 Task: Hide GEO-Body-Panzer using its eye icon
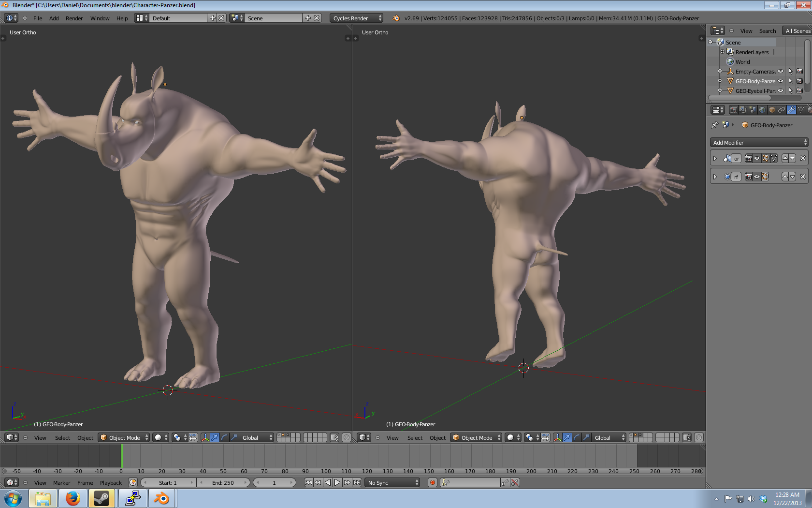coord(781,81)
